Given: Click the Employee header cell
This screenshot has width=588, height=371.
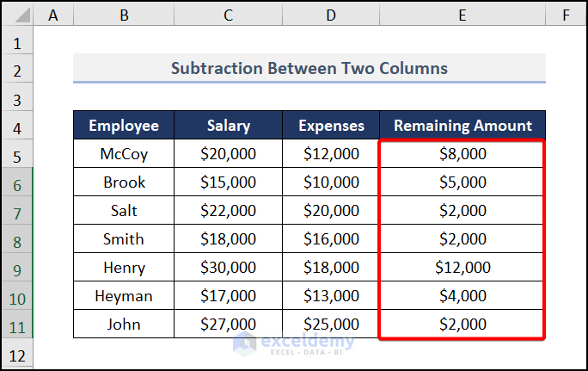Looking at the screenshot, I should click(x=124, y=126).
